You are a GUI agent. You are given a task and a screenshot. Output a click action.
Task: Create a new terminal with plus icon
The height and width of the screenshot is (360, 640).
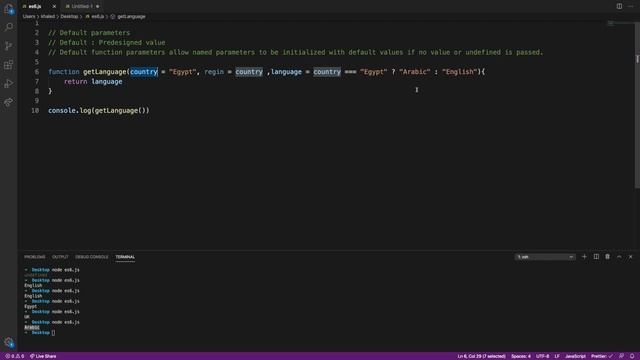point(584,257)
